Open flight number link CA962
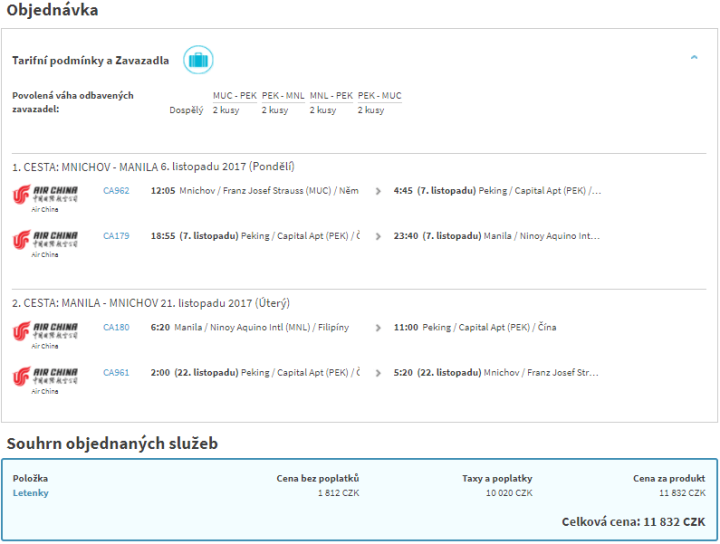The height and width of the screenshot is (544, 720). tap(116, 190)
